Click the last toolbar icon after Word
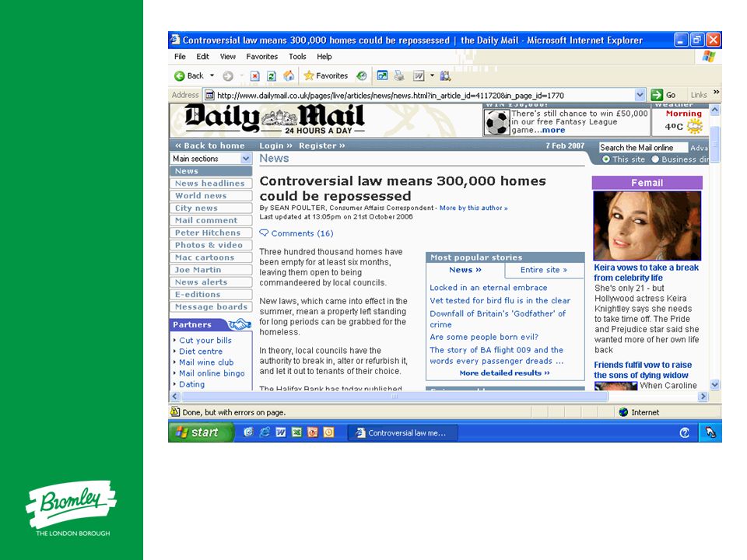 coord(445,75)
